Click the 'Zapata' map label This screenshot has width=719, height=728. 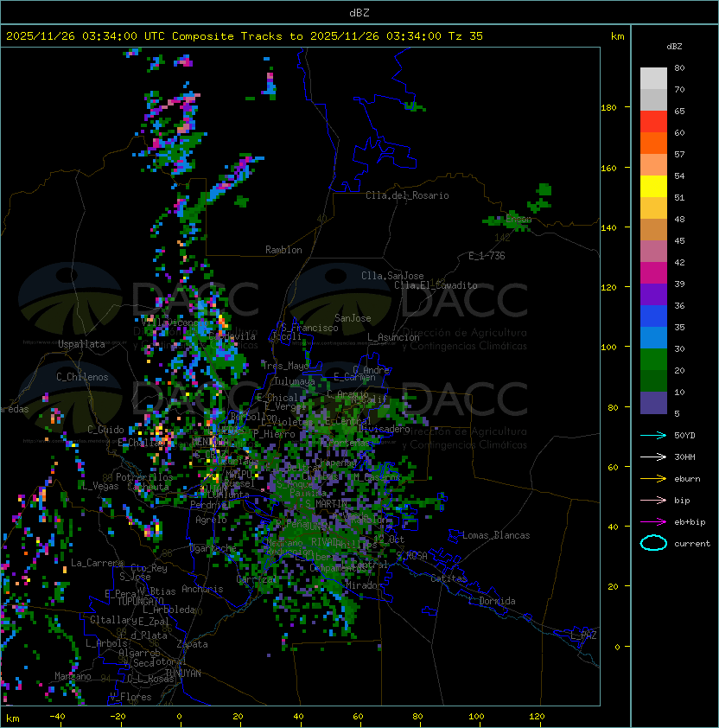point(192,644)
